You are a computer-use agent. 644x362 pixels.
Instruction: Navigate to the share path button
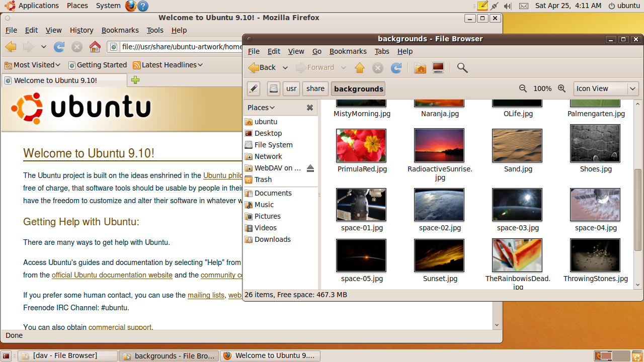click(315, 89)
